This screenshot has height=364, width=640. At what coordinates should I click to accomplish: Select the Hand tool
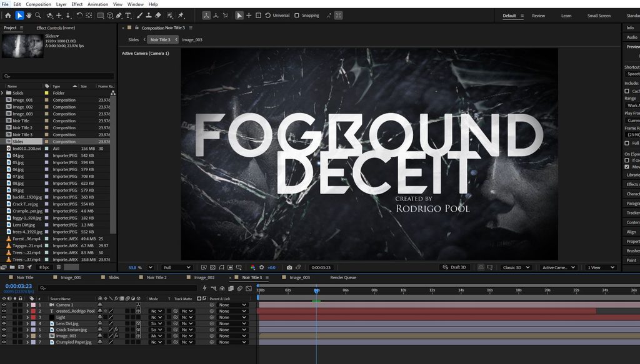(x=29, y=16)
